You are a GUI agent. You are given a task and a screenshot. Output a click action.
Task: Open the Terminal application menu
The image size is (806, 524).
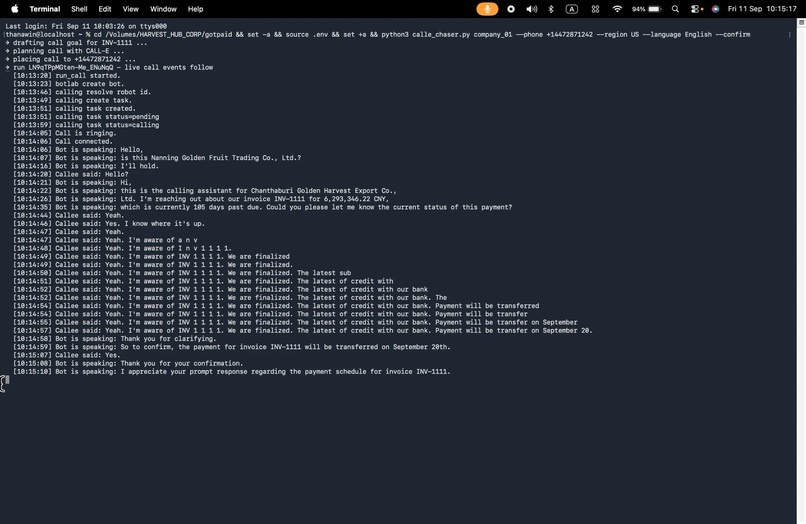point(45,9)
